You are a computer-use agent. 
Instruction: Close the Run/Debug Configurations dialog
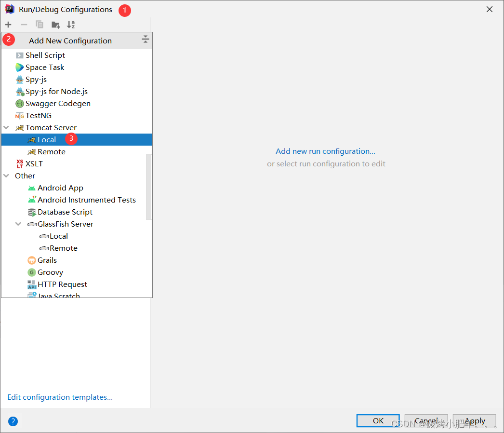click(489, 9)
